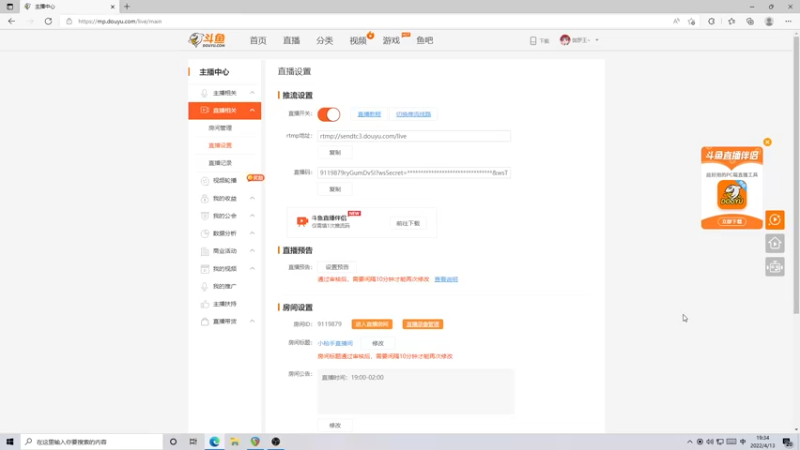Click 立即下载 in the floating ad
The width and height of the screenshot is (800, 450).
click(732, 221)
